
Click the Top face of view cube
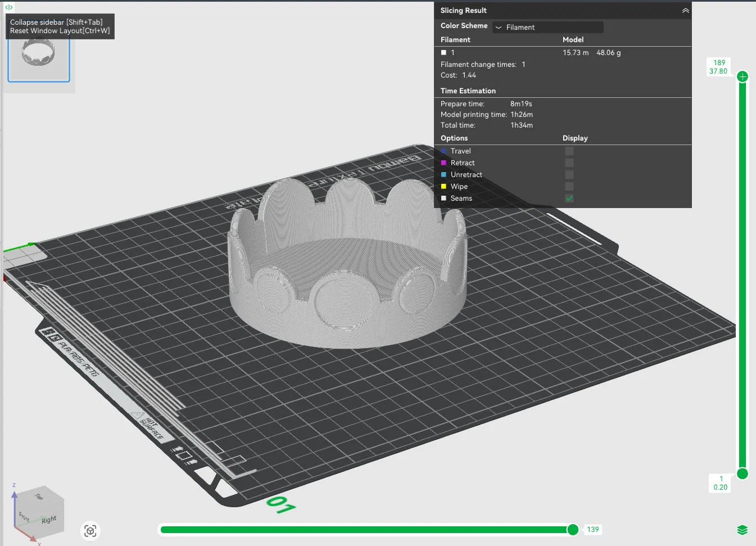click(x=38, y=496)
